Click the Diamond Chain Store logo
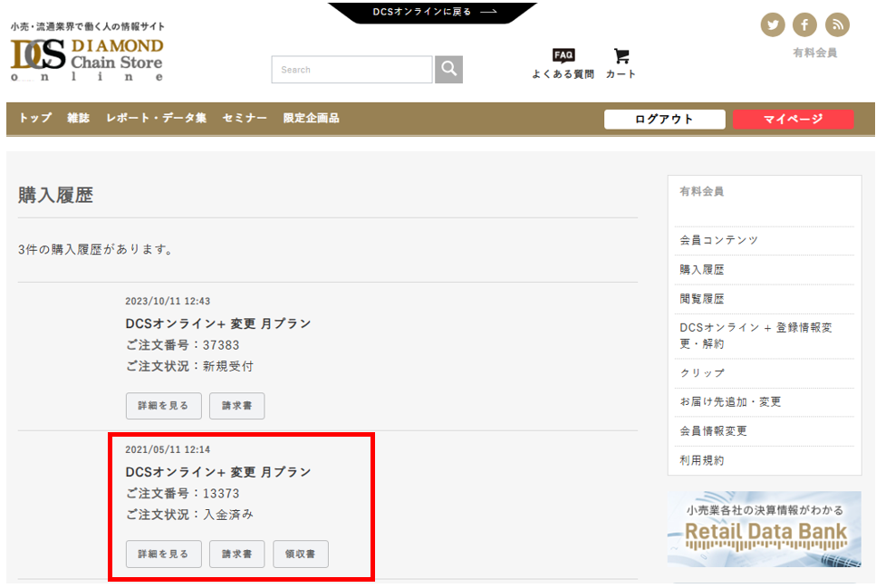The image size is (876, 588). coord(87,60)
